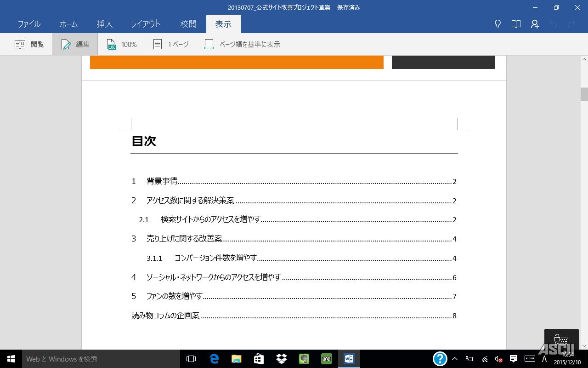Switch to the ホーム ribbon tab
The width and height of the screenshot is (588, 368).
click(68, 24)
